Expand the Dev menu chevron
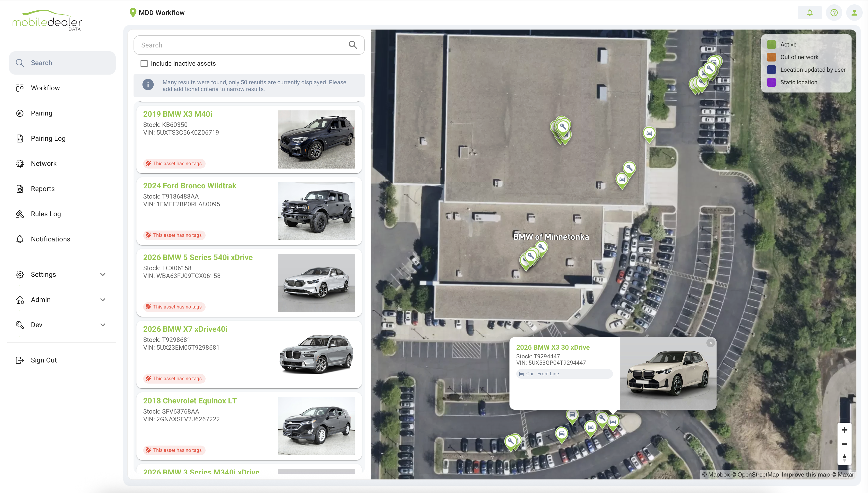Screen dimensions: 868x493 point(103,325)
